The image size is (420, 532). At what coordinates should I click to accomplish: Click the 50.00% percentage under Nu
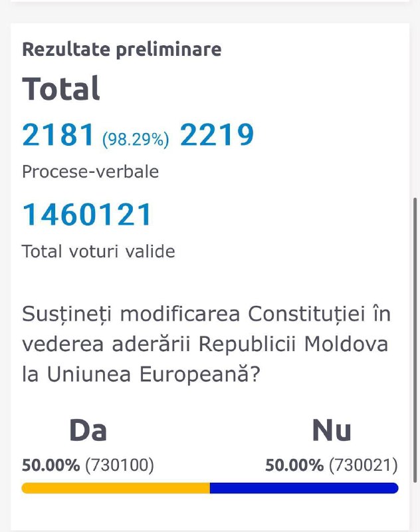pyautogui.click(x=294, y=465)
